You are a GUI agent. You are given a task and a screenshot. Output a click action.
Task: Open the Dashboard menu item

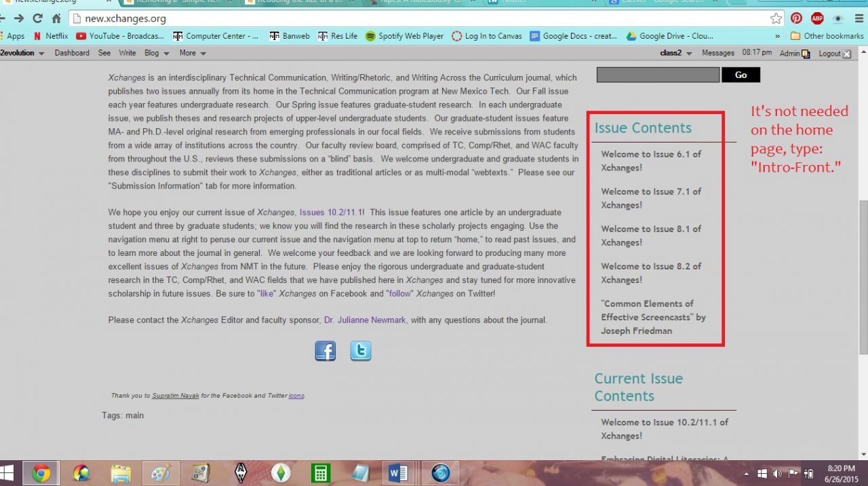(x=72, y=53)
